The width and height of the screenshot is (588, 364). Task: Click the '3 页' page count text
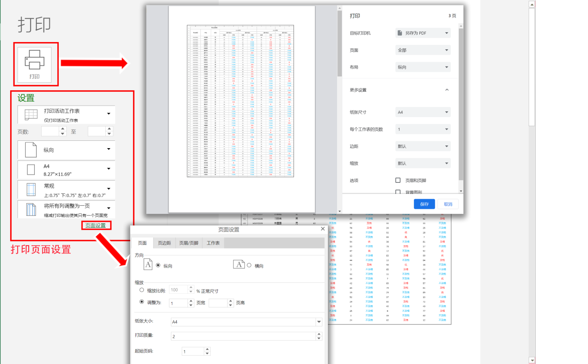click(452, 16)
